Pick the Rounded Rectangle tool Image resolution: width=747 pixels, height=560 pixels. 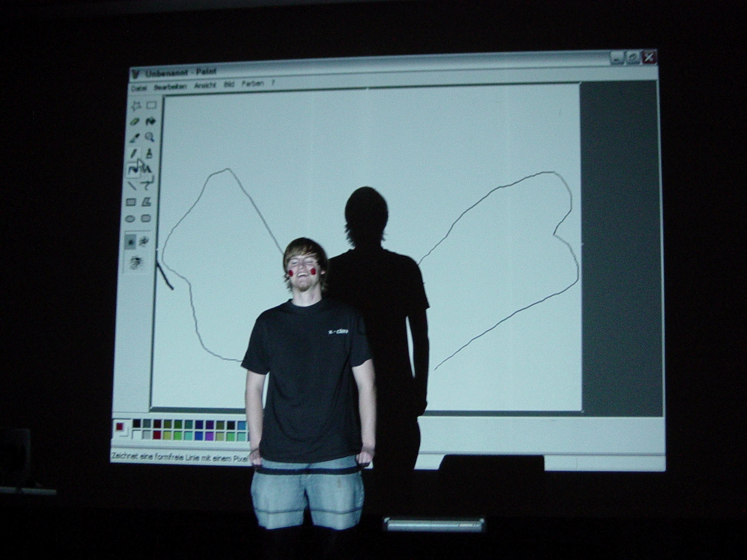click(146, 218)
